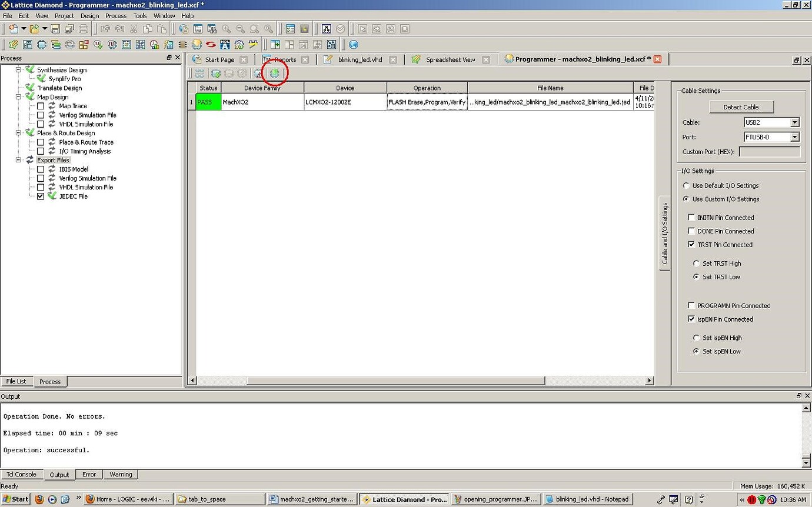The image size is (812, 507).
Task: Switch to the Tcl Console tab
Action: point(21,474)
